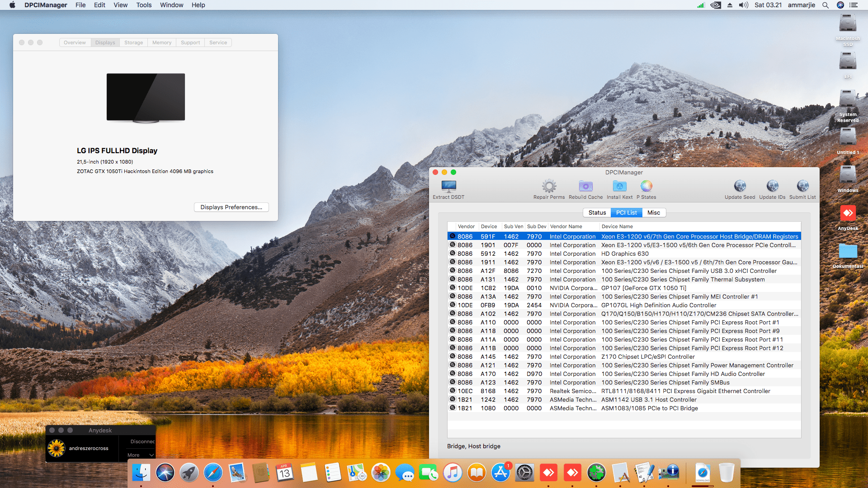Sort by the Vendor Name column header

click(566, 226)
